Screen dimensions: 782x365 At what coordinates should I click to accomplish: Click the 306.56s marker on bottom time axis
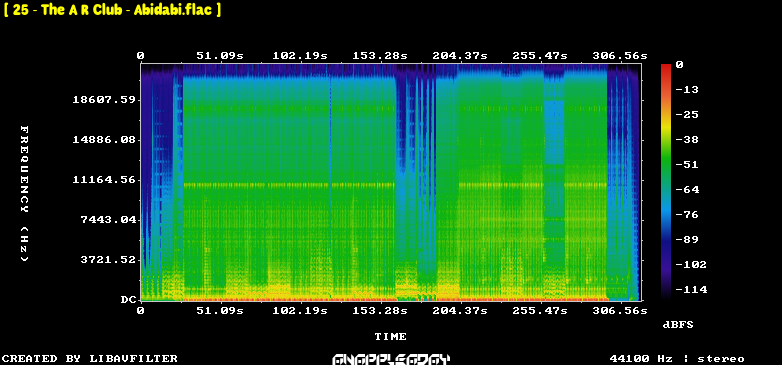[619, 311]
